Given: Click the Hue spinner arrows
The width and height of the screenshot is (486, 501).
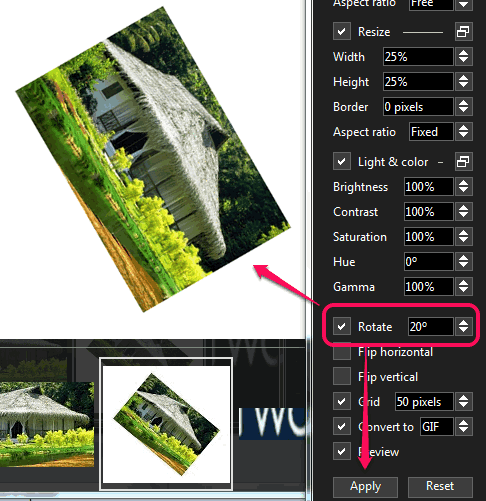Looking at the screenshot, I should (x=463, y=261).
